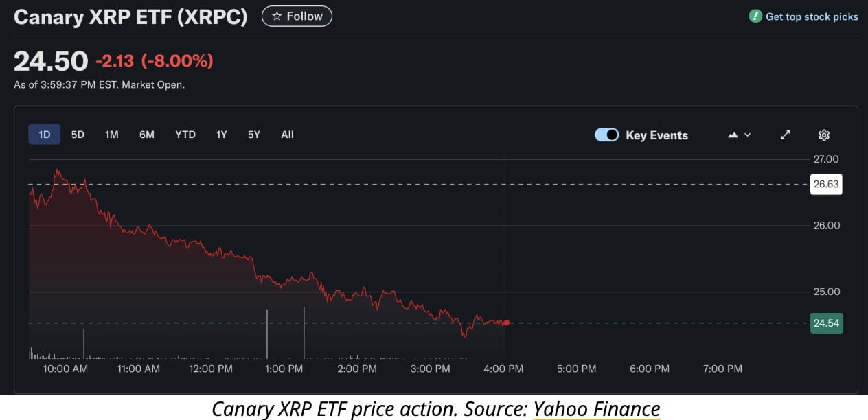The image size is (868, 420).
Task: Show the 5Y time range
Action: point(254,135)
